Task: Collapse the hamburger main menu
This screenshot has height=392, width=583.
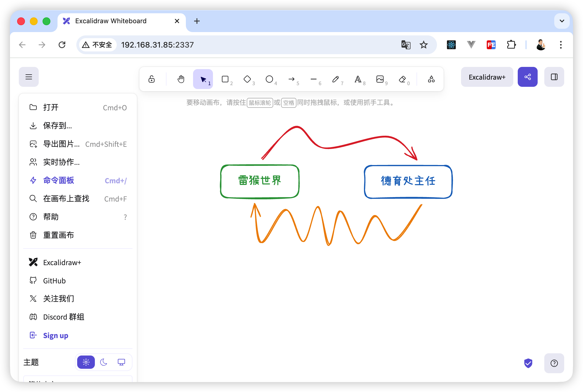Action: pos(29,77)
